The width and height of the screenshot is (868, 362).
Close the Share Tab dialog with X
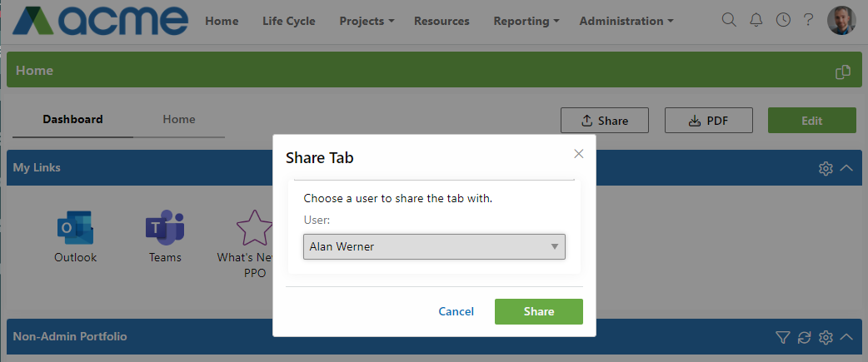click(578, 154)
